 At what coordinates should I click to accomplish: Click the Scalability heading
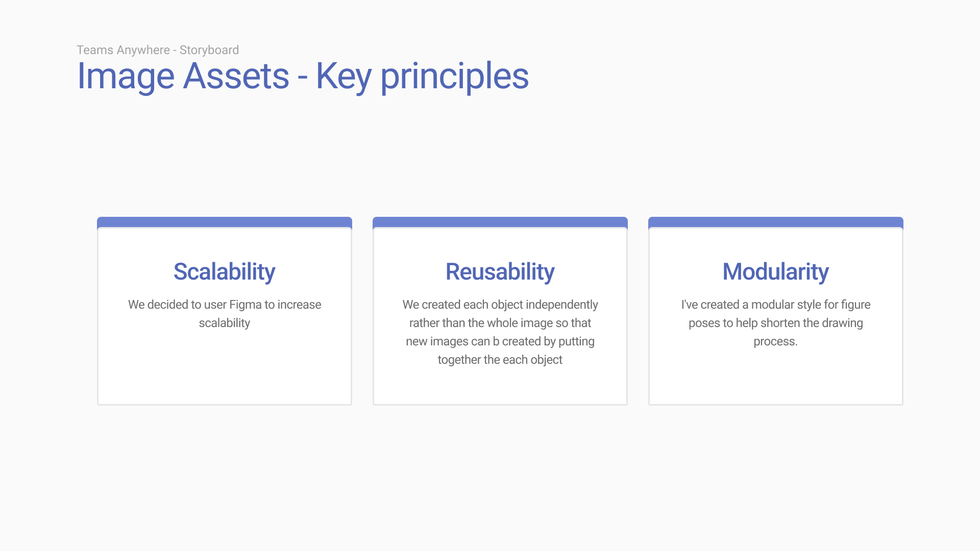coord(225,271)
